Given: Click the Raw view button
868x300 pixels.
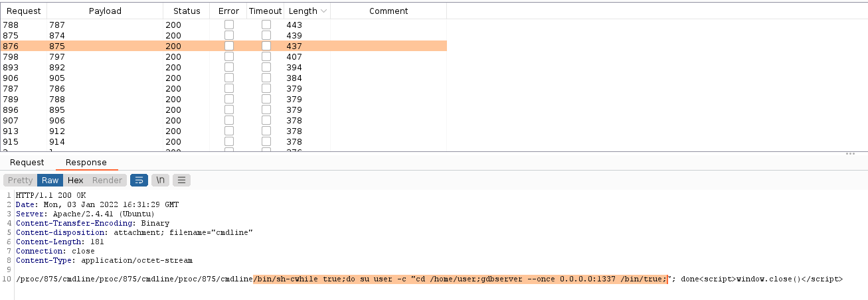Looking at the screenshot, I should 50,180.
